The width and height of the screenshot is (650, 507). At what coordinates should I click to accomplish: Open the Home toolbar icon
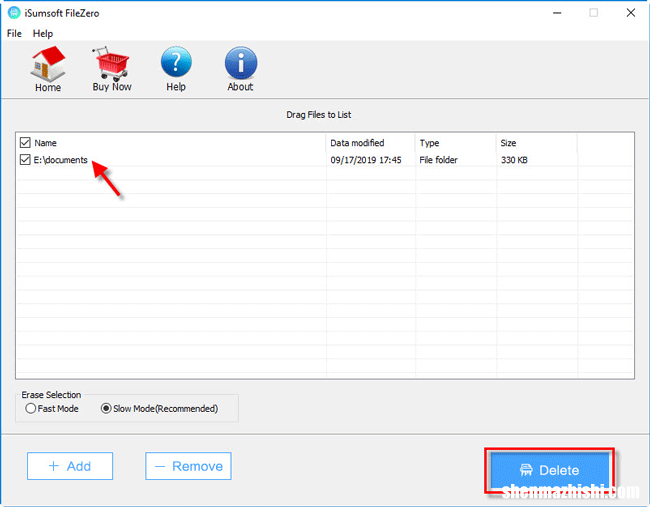[x=48, y=69]
